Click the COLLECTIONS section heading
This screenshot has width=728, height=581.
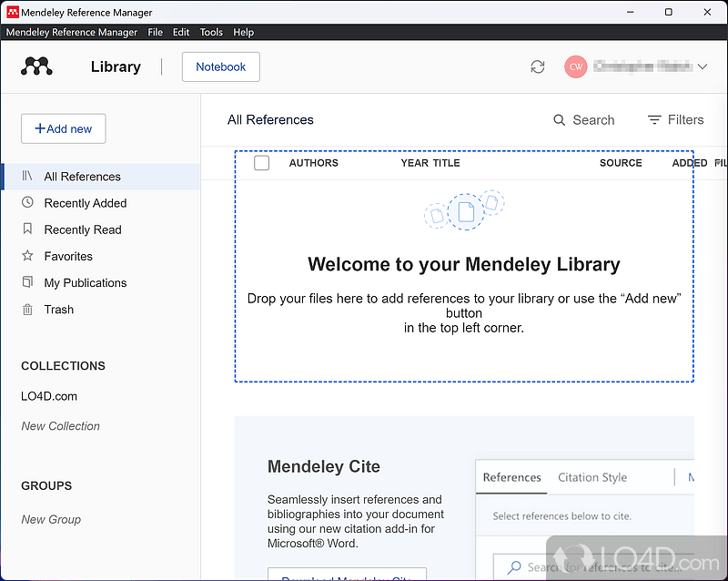[63, 366]
